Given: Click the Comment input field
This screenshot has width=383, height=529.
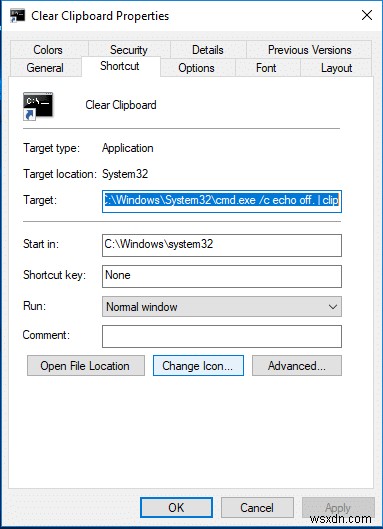Looking at the screenshot, I should 222,336.
